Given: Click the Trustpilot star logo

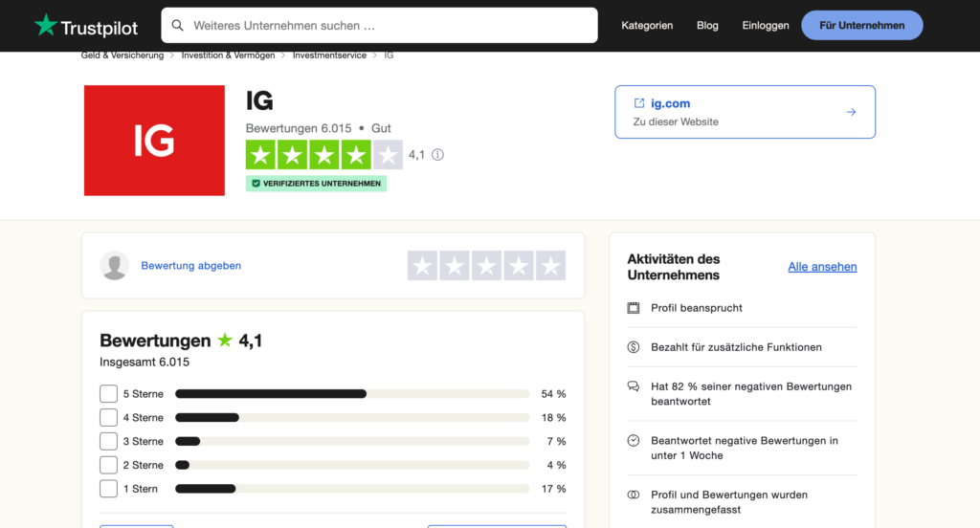Looking at the screenshot, I should [x=46, y=26].
